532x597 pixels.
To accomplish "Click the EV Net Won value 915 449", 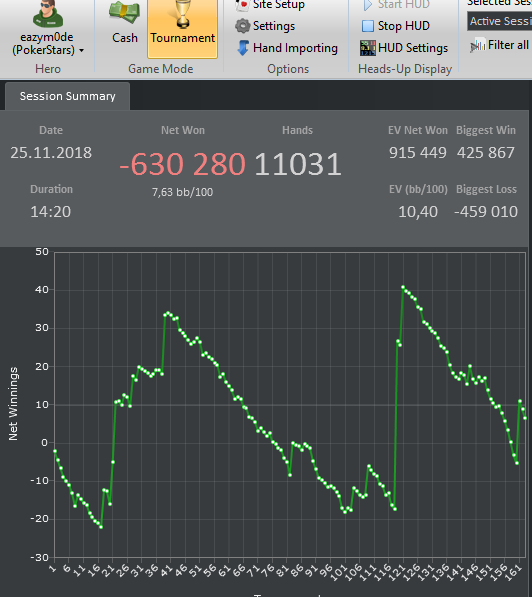I will click(x=418, y=153).
